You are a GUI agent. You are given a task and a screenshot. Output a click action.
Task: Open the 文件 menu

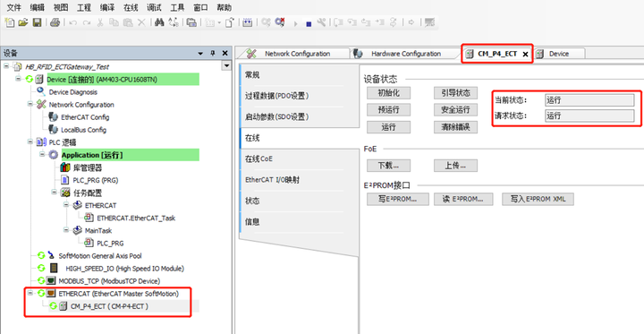(14, 7)
